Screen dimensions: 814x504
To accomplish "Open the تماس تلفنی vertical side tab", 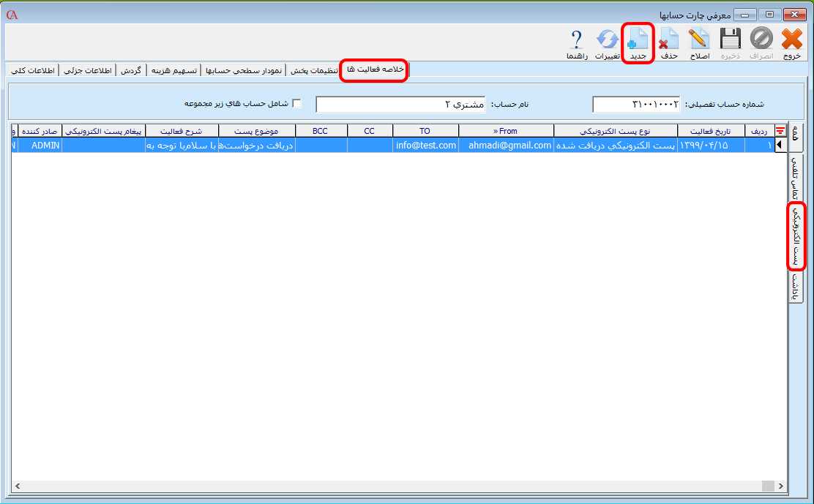I will 796,178.
